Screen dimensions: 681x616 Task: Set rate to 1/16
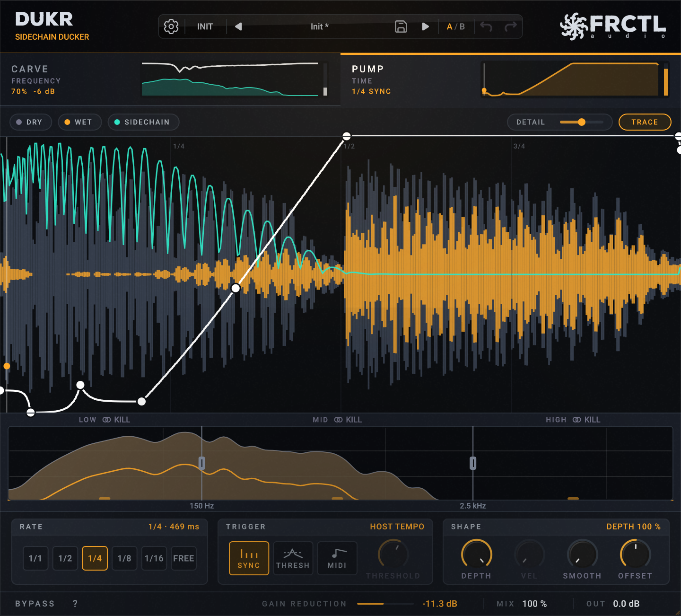[x=154, y=558]
